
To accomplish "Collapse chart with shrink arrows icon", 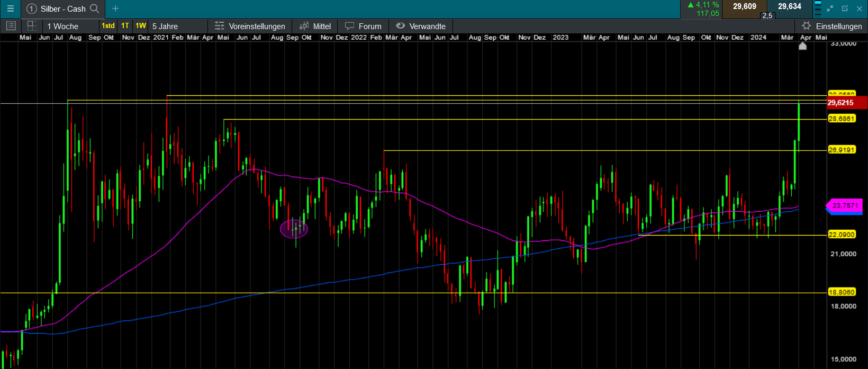I will point(830,8).
